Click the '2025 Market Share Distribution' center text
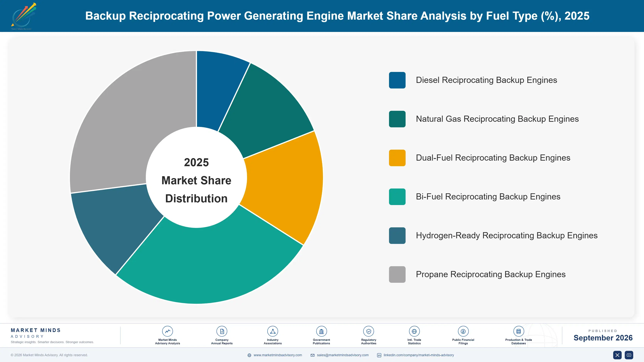The width and height of the screenshot is (644, 362). click(196, 180)
